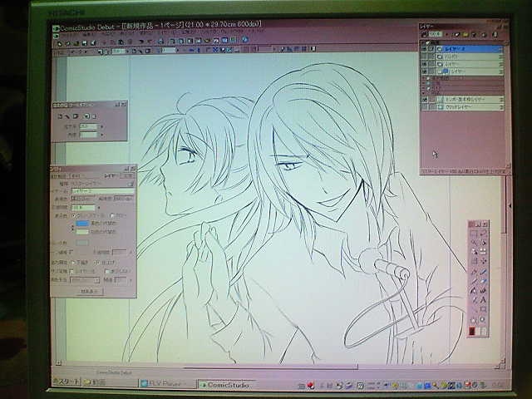The image size is (532, 399).
Task: Click the last icon on the second toolbar row
Action: 313,50
